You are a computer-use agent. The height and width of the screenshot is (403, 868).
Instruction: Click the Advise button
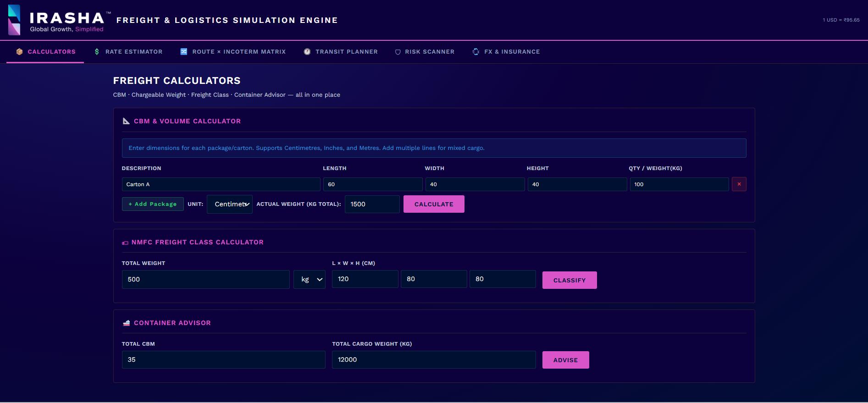point(565,360)
